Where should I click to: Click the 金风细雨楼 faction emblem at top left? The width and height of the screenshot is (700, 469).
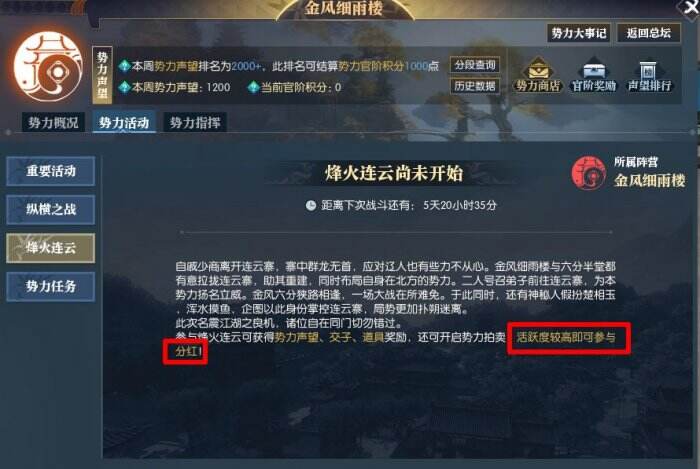click(x=48, y=67)
